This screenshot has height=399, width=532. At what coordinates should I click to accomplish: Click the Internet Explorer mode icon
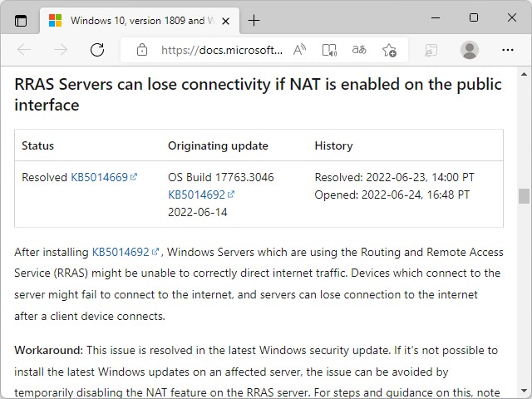click(x=431, y=50)
